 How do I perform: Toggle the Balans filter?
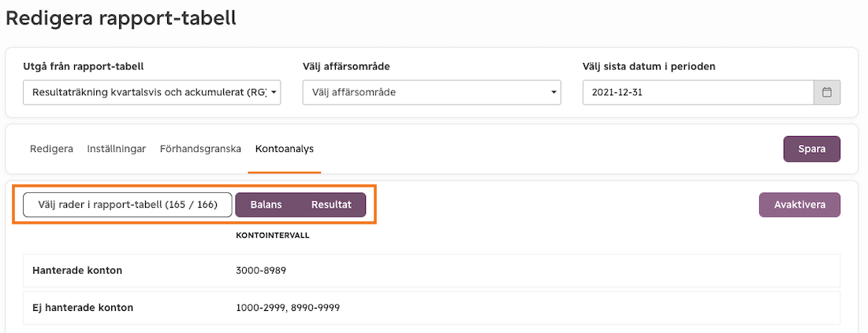coord(266,205)
